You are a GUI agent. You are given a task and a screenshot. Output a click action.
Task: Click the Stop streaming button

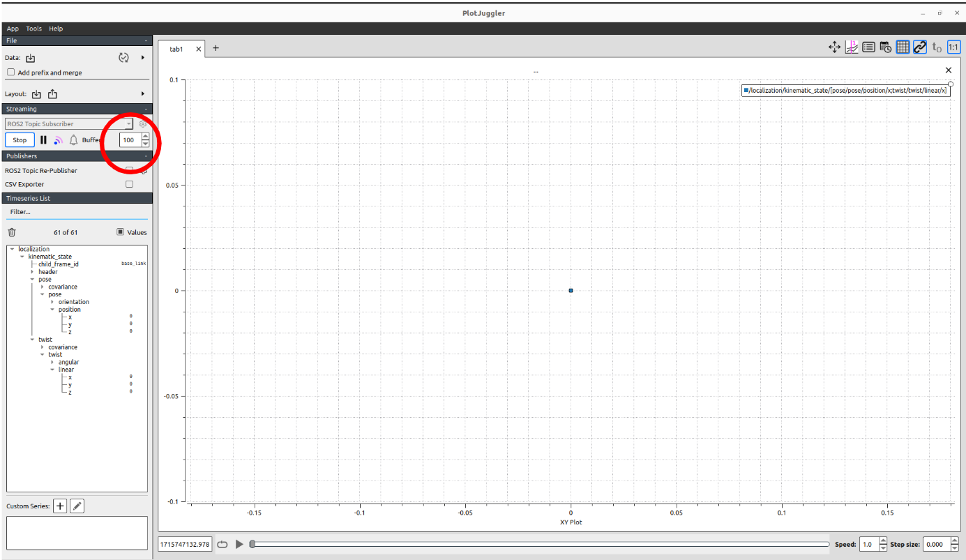[20, 140]
